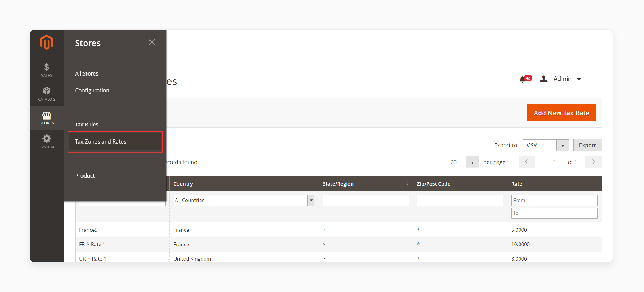Toggle State/Region sort direction arrow
The height and width of the screenshot is (292, 644).
[x=408, y=183]
